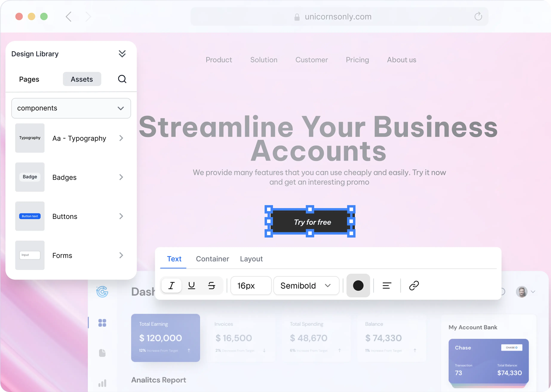
Task: Toggle underline text formatting
Action: (x=191, y=286)
